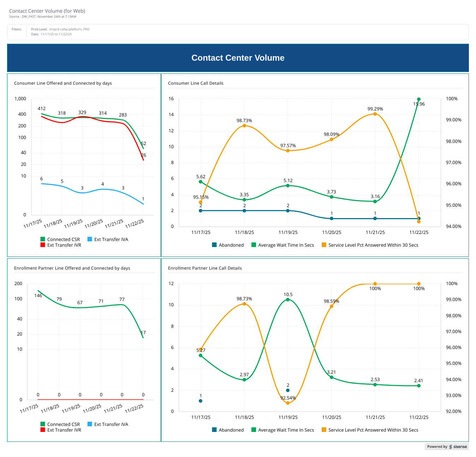Click the Enrollment Partner Line Call Details title
Viewport: 476px width, 457px height.
pyautogui.click(x=205, y=268)
